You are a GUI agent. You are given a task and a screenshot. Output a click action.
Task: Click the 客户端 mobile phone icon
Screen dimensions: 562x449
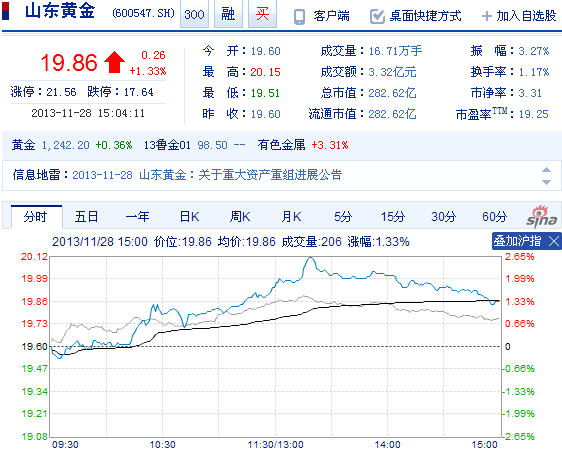299,16
